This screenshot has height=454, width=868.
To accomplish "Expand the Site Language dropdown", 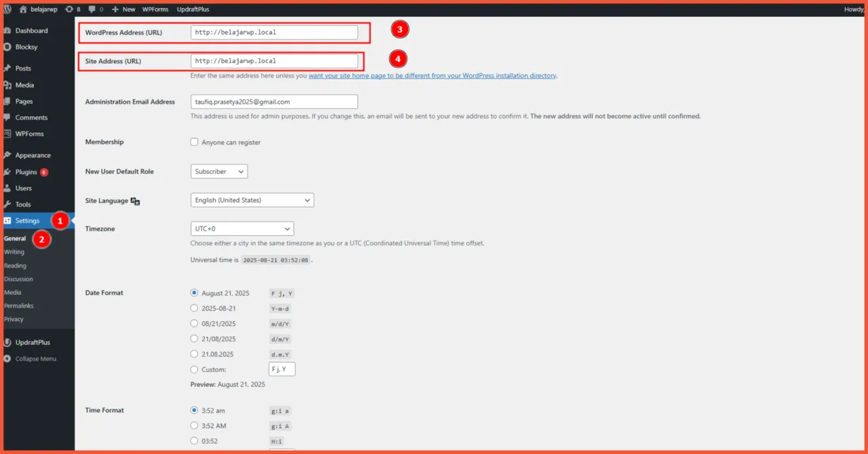I will click(252, 201).
